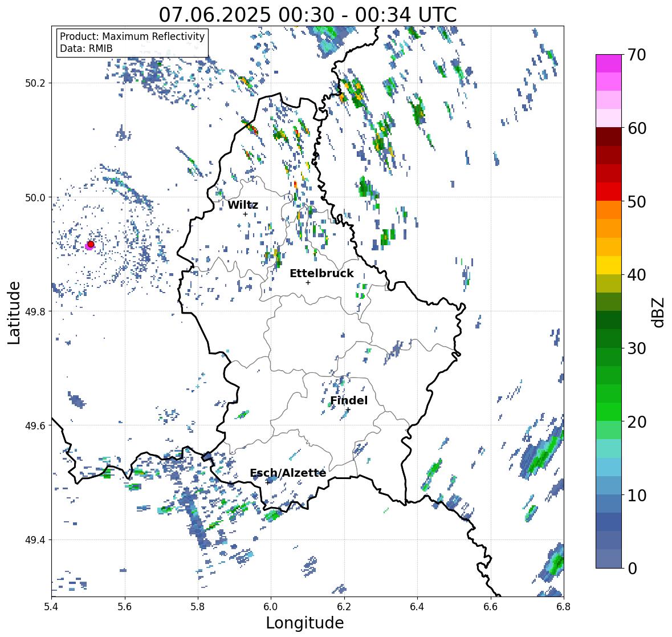Click the dark green 30 dBZ colorbar segment

[609, 338]
